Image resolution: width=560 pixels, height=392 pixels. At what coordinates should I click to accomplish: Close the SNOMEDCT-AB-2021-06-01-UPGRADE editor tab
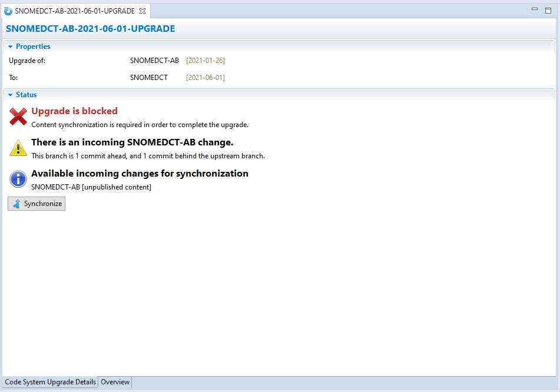click(x=143, y=11)
